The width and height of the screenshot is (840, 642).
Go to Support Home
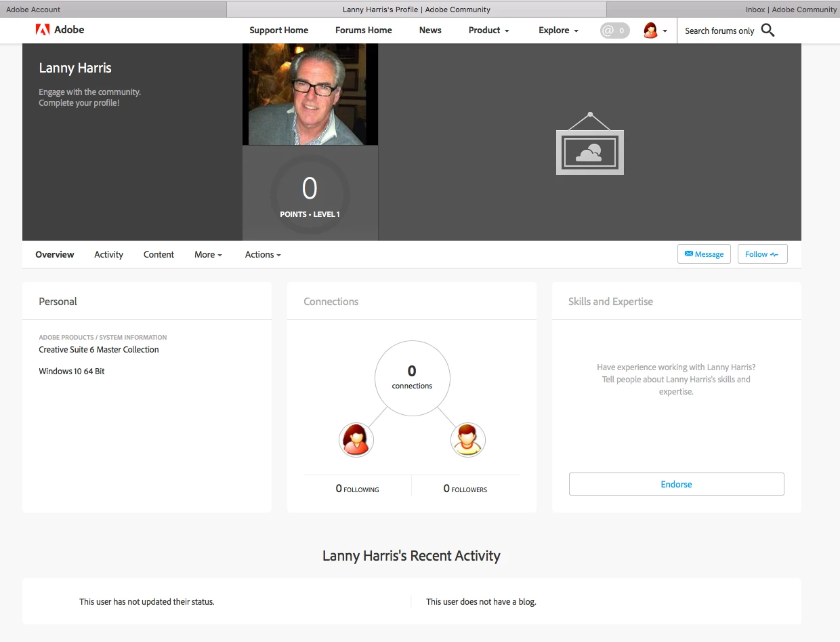coord(278,31)
